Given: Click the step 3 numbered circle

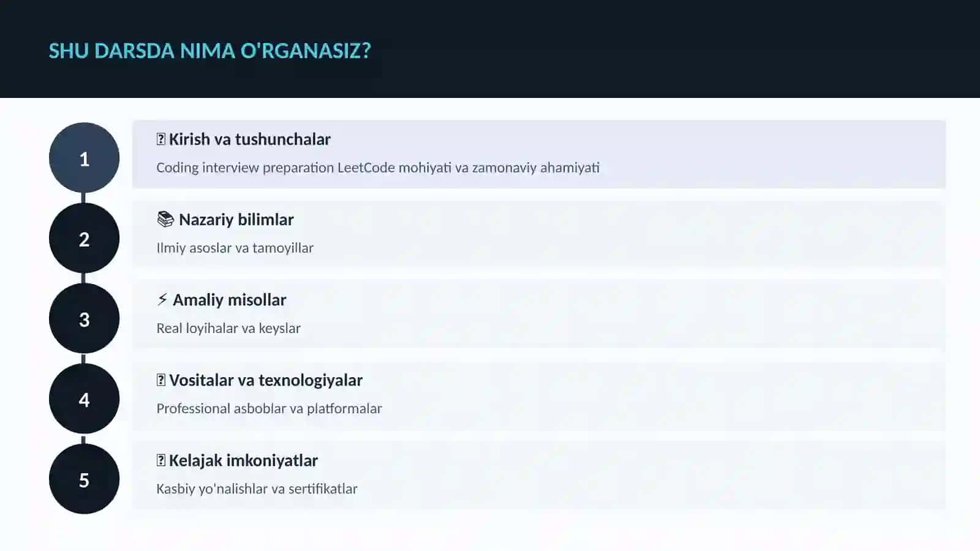Looking at the screenshot, I should click(84, 318).
